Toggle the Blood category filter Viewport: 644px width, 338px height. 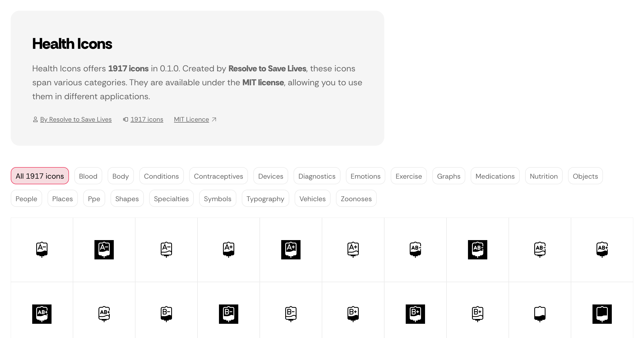(88, 176)
